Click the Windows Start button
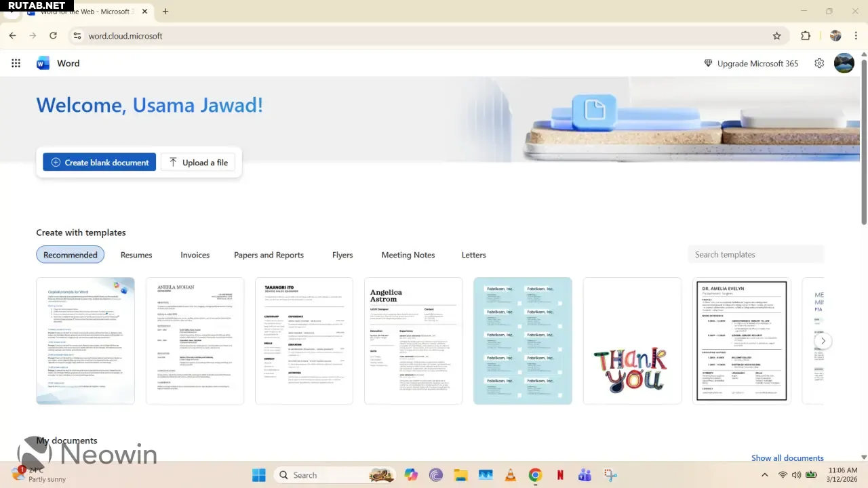 259,475
